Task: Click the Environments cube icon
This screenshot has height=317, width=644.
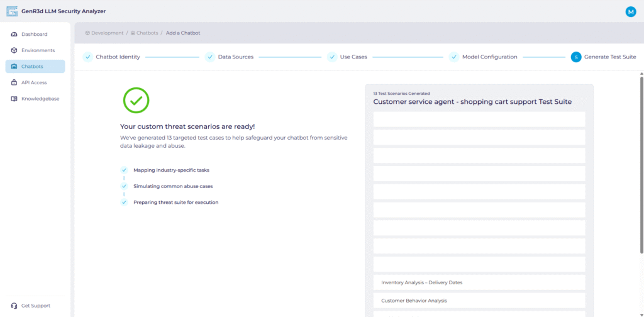Action: click(x=14, y=50)
